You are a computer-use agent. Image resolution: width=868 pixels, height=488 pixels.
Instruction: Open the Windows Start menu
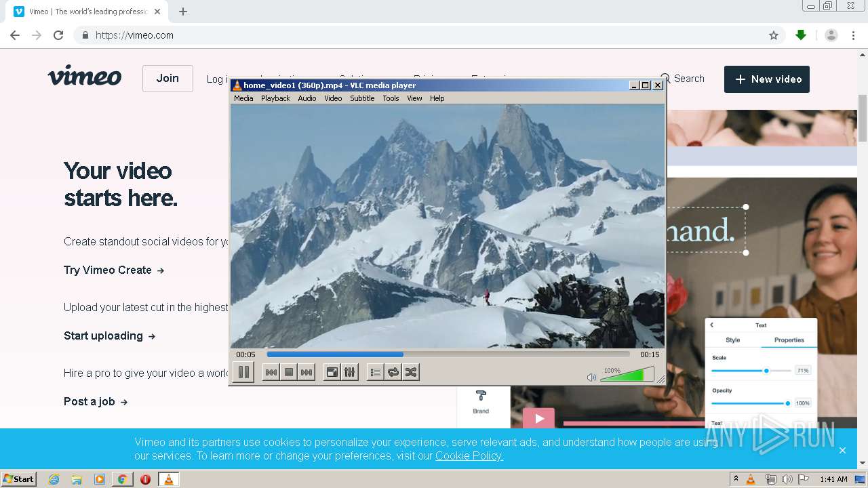[x=19, y=479]
